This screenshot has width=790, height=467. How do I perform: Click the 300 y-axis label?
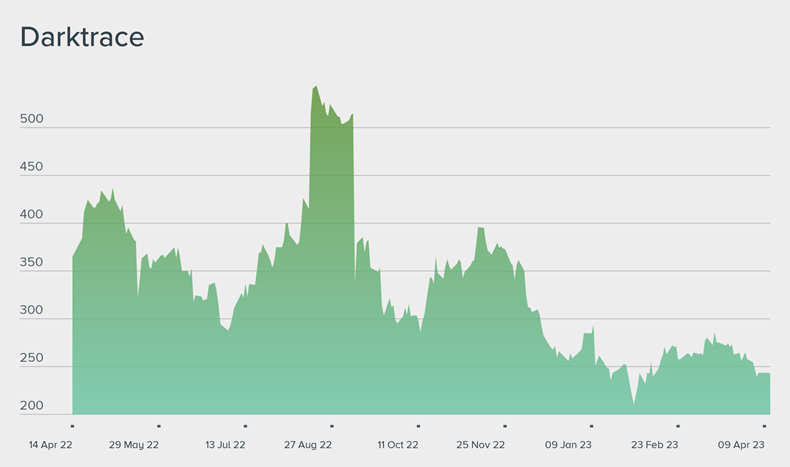point(32,311)
